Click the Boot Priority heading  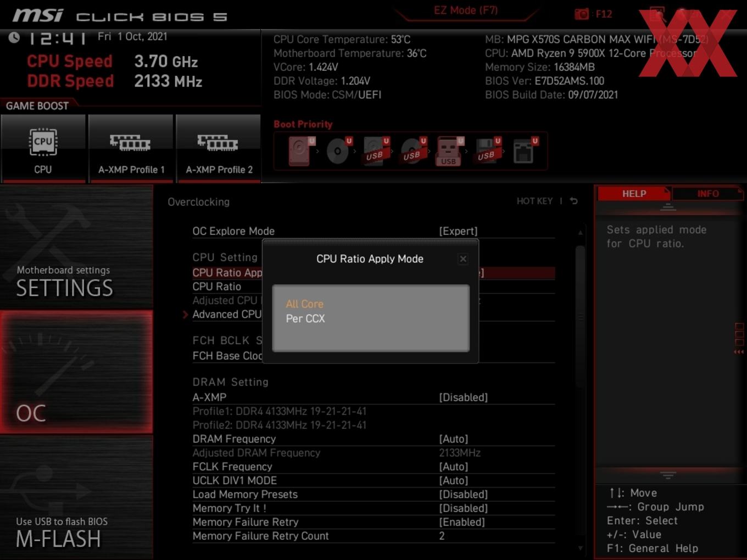pyautogui.click(x=303, y=124)
